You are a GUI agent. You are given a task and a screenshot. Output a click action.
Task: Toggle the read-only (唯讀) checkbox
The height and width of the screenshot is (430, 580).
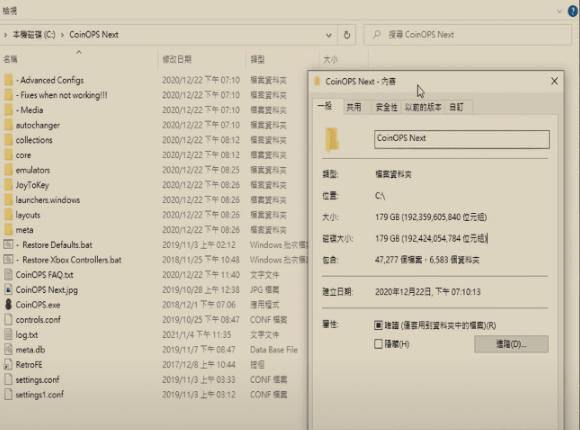coord(378,325)
